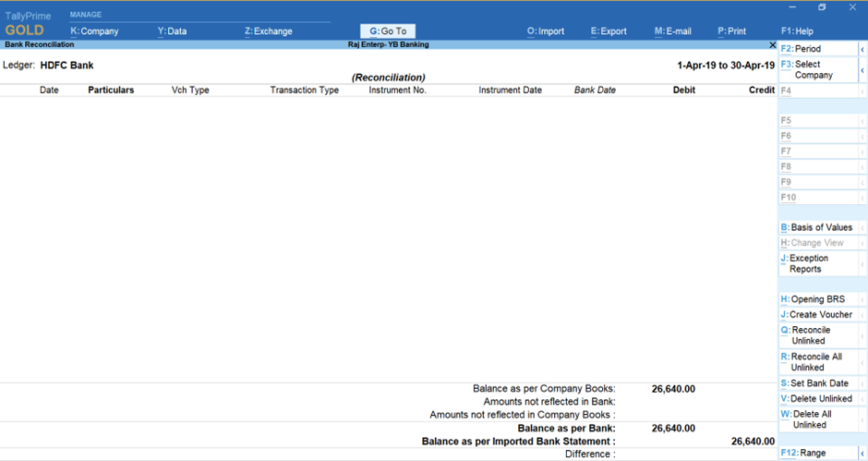The image size is (868, 461).
Task: Minimize the TallyPrime window
Action: pos(792,7)
